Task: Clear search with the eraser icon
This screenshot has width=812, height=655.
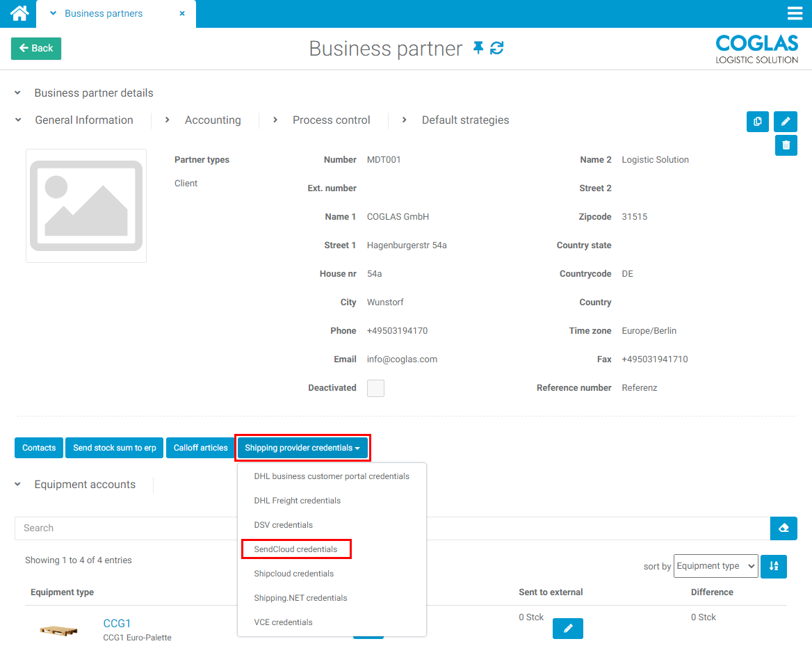Action: click(x=783, y=528)
